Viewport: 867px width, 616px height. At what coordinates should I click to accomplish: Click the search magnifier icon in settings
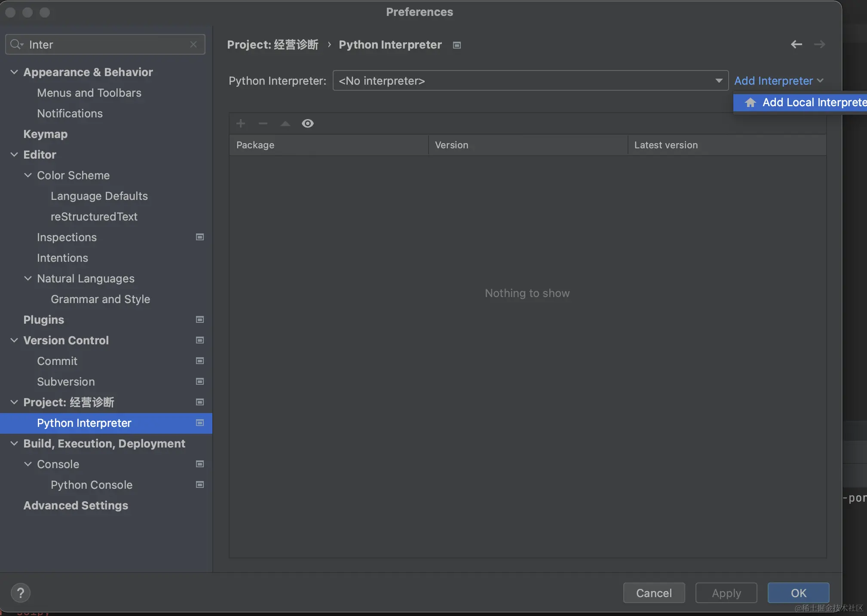16,44
